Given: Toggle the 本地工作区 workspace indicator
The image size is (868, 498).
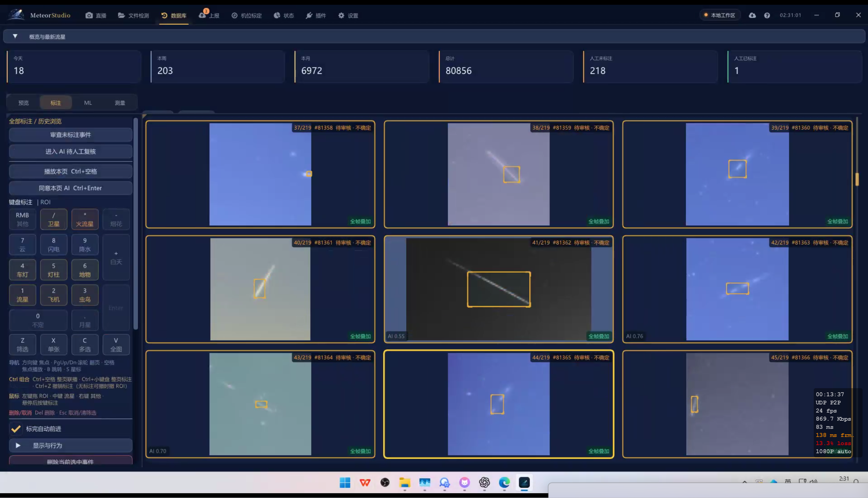Looking at the screenshot, I should tap(720, 15).
